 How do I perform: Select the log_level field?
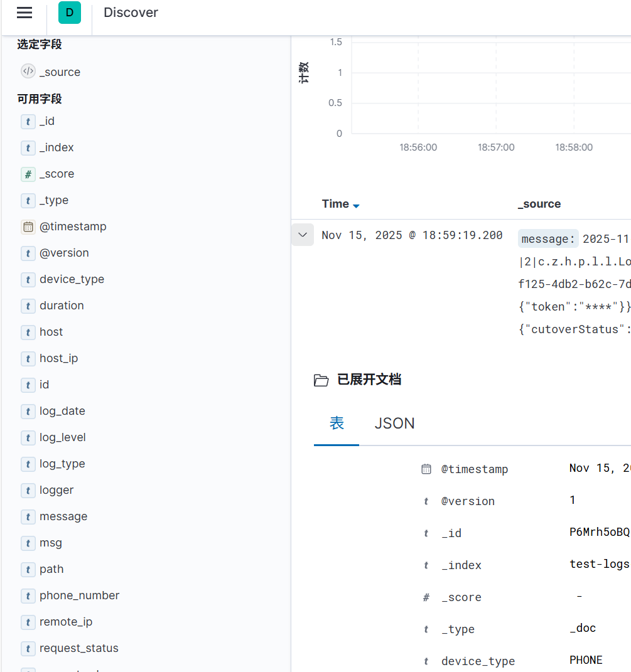click(x=63, y=437)
